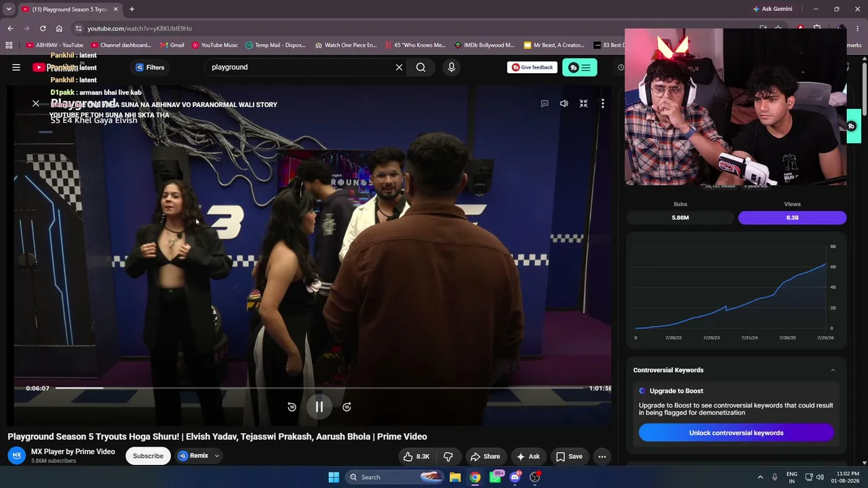Go to the browser home page
The height and width of the screenshot is (488, 868).
tap(59, 28)
